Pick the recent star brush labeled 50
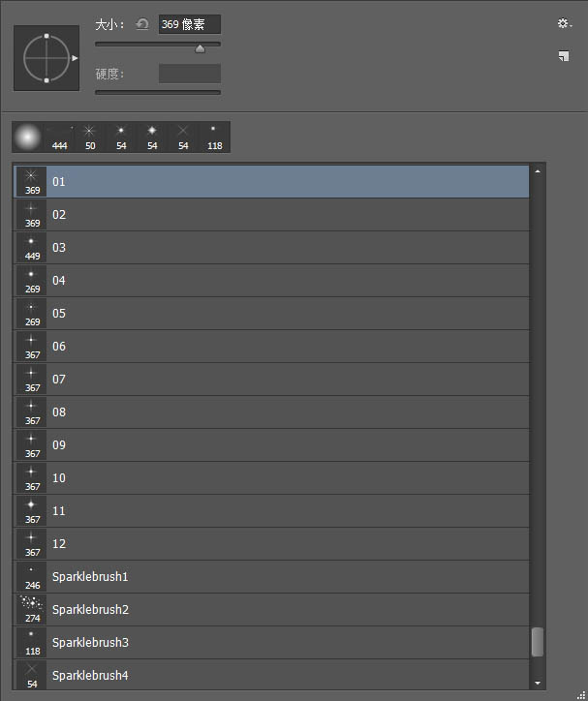Viewport: 588px width, 701px height. click(90, 137)
